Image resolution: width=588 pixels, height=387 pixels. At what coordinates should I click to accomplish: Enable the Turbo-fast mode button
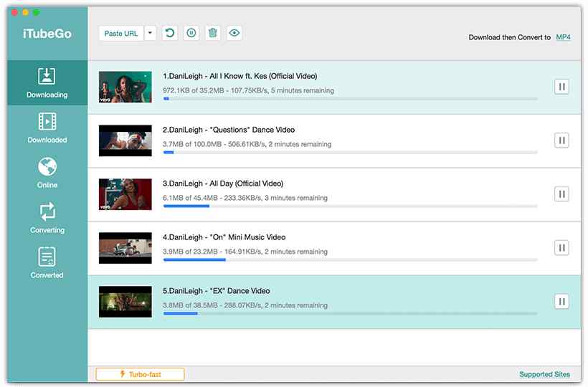tap(140, 374)
